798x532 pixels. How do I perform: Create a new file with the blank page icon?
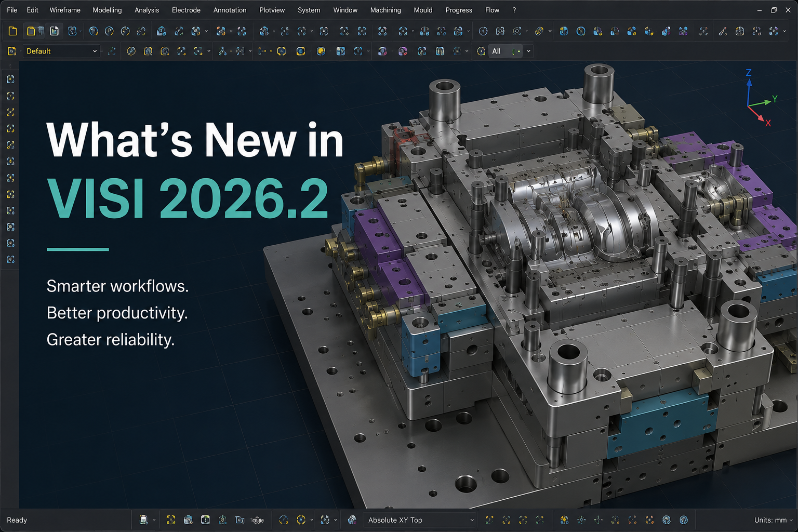click(x=12, y=31)
